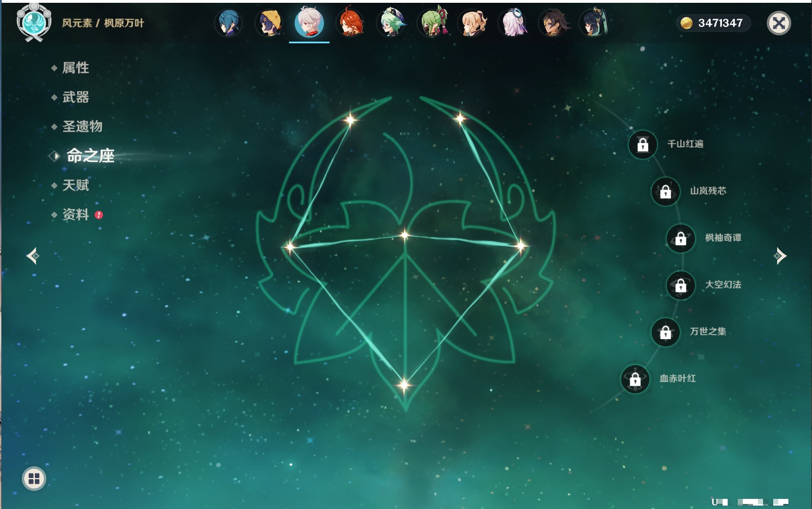This screenshot has height=509, width=812.
Task: Open the locked 枫袖奇谭 constellation node
Action: click(x=681, y=238)
